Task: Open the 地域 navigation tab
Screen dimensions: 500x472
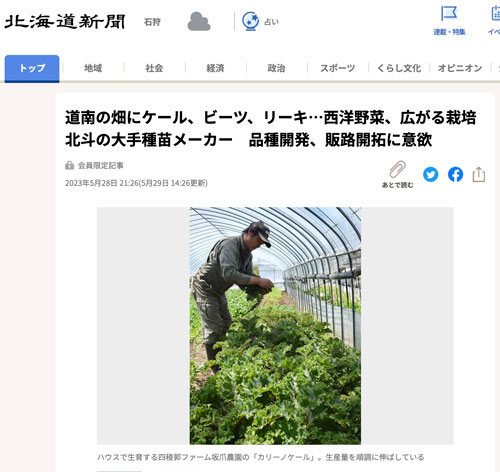Action: pos(93,68)
